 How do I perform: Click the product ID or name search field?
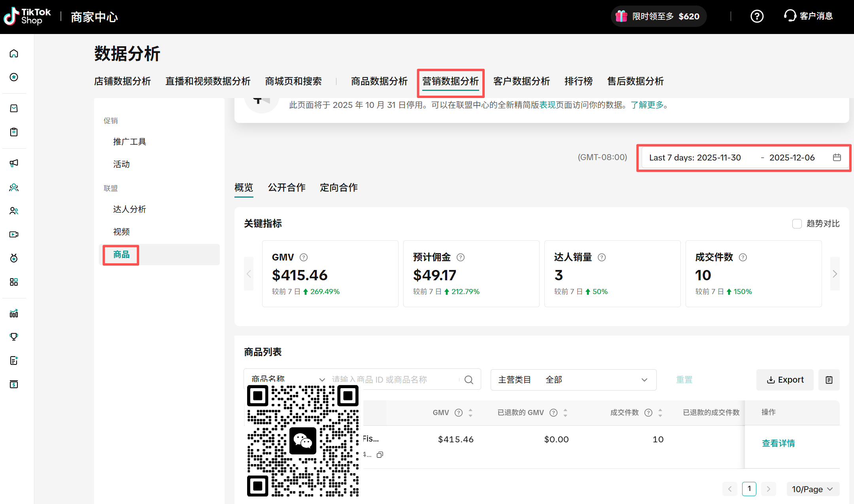point(395,379)
